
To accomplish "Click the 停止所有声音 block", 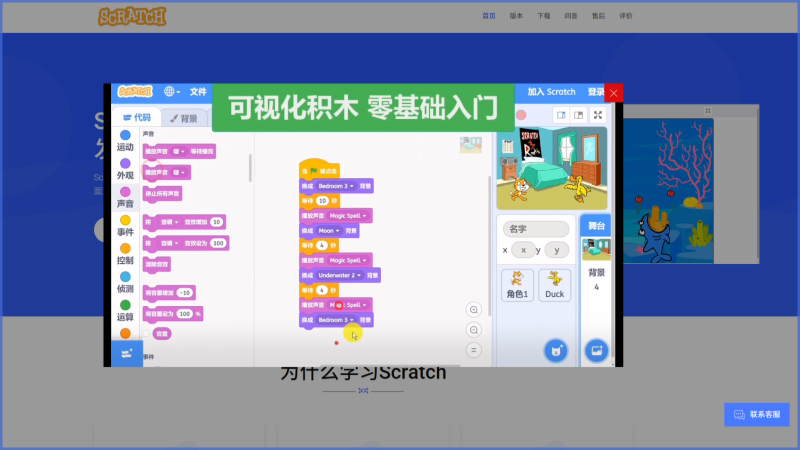I will (x=162, y=194).
